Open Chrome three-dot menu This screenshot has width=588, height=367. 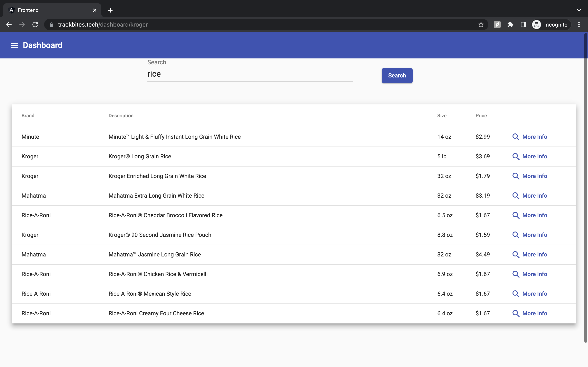click(x=579, y=25)
